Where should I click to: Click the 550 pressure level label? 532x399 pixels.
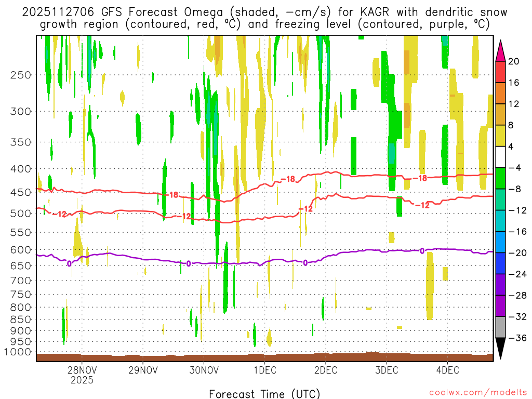tap(21, 232)
